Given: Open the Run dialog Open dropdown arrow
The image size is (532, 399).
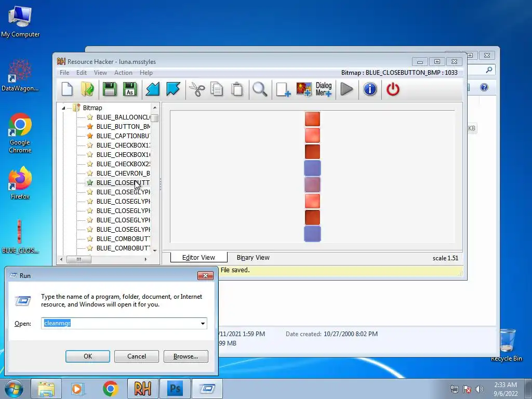Looking at the screenshot, I should 203,323.
